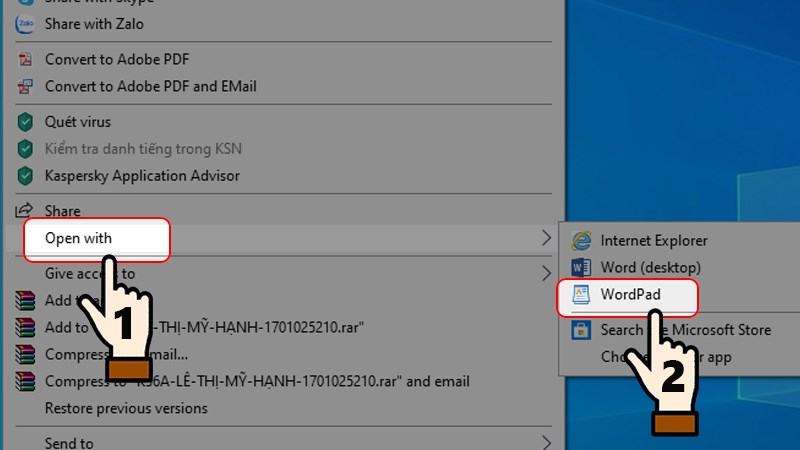
Task: Click the Share arrow icon
Action: coord(26,211)
